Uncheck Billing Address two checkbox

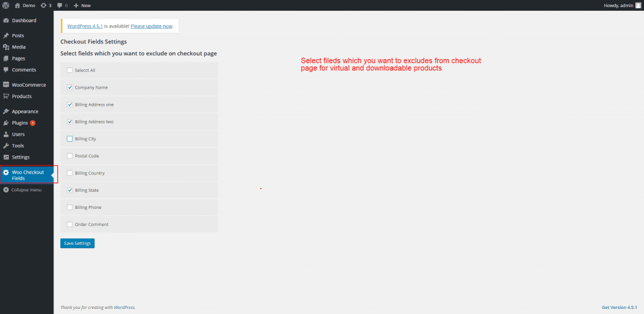click(69, 121)
